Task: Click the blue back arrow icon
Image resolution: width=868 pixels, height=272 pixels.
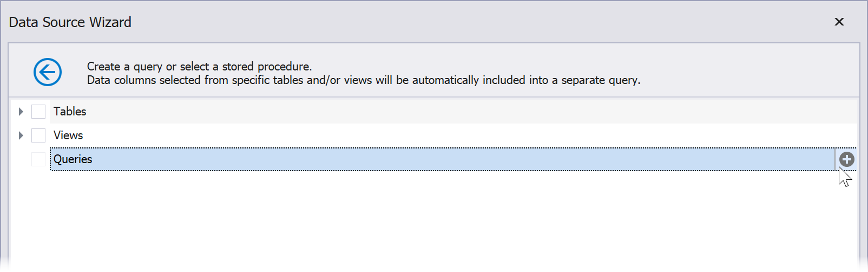Action: 48,72
